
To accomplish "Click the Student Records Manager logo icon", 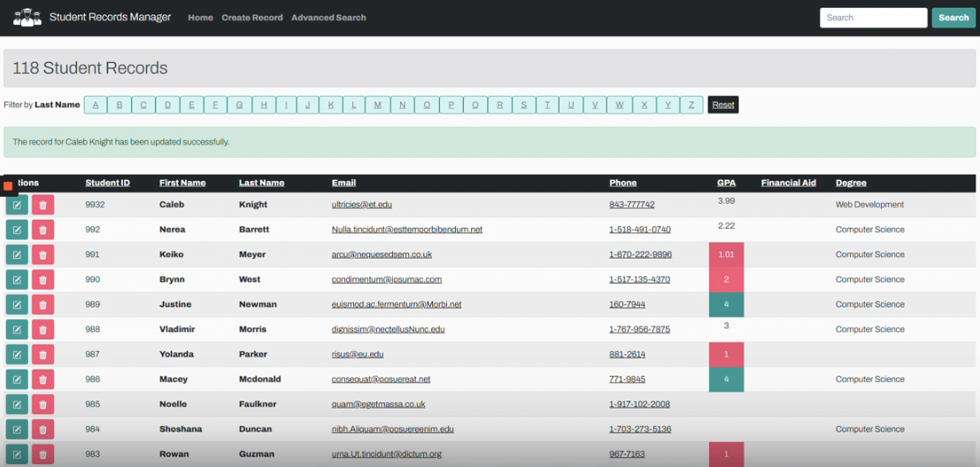I will [x=27, y=18].
